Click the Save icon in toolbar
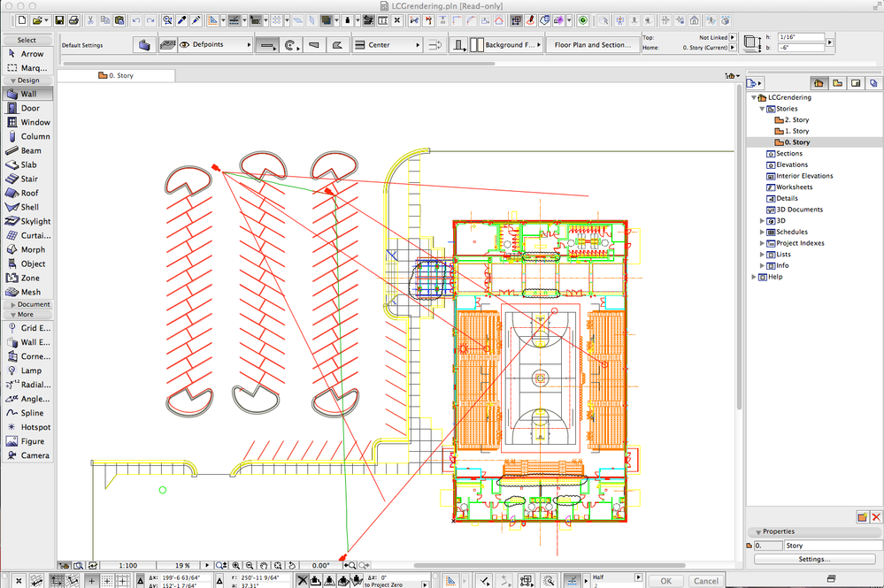Screen dimensions: 884x588 point(59,20)
